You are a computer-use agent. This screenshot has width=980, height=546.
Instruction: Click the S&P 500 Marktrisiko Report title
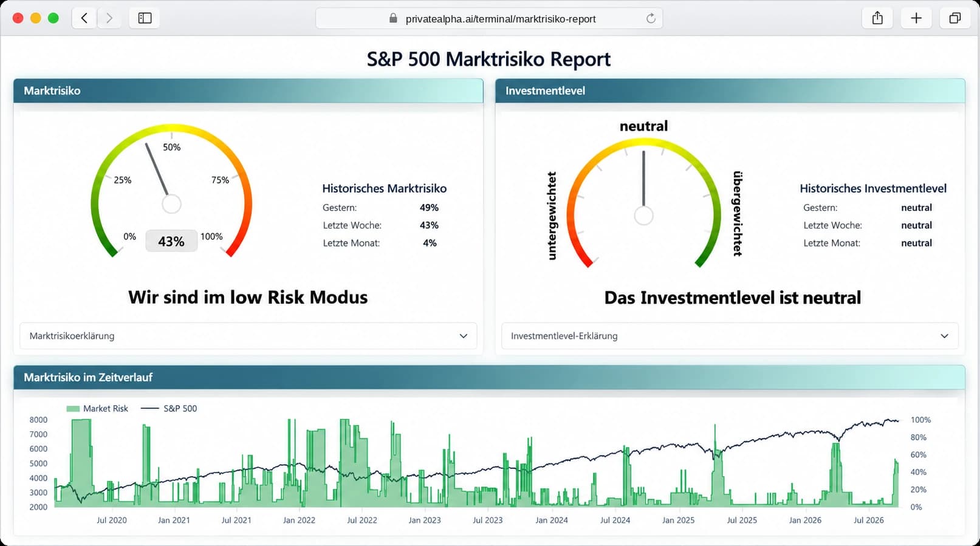(x=489, y=60)
